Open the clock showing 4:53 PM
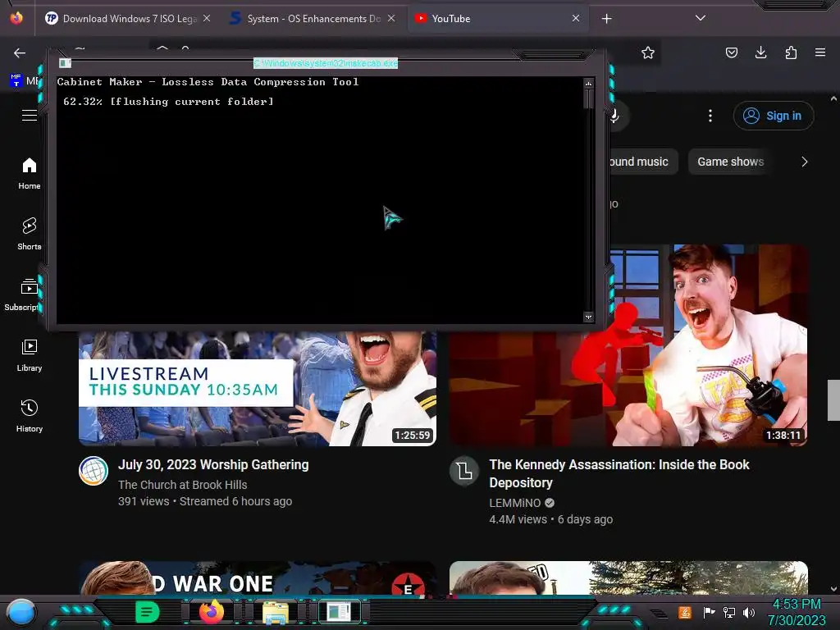The height and width of the screenshot is (630, 840). tap(797, 612)
